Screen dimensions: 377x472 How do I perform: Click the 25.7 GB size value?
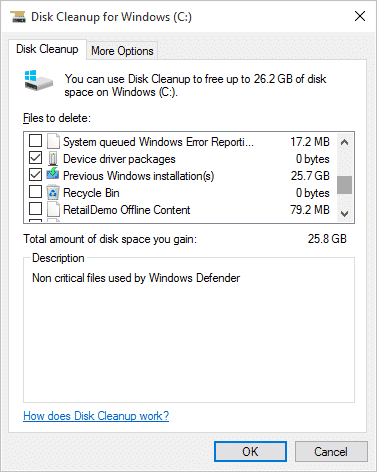click(310, 176)
